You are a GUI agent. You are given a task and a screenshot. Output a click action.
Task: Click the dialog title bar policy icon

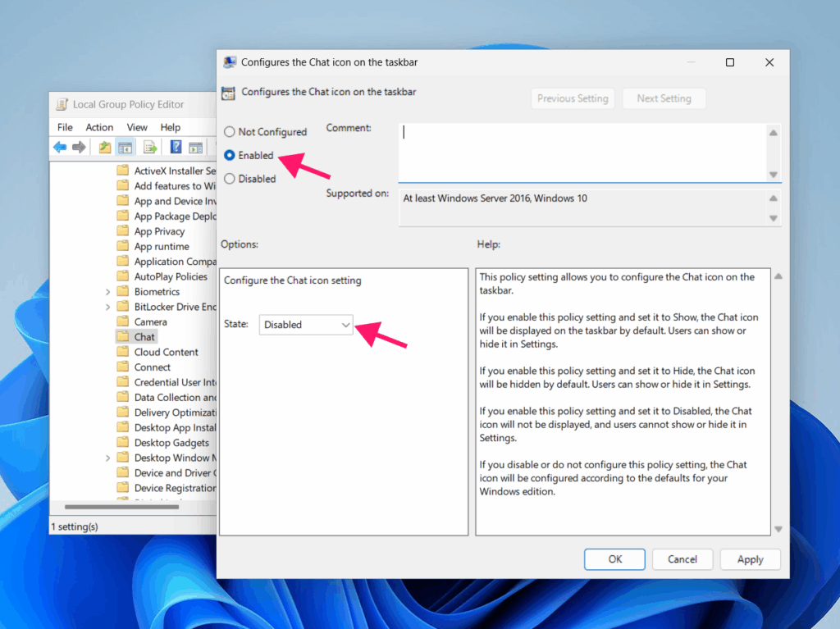[230, 62]
